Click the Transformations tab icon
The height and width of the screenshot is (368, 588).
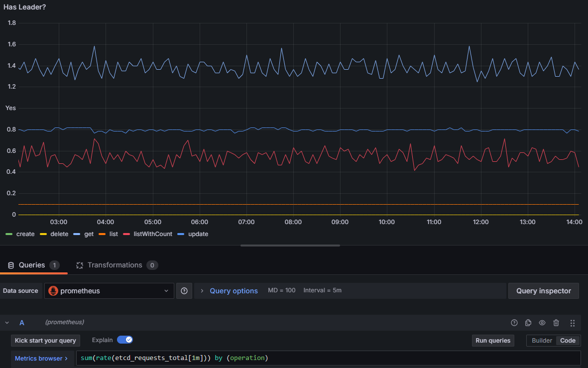pos(80,265)
